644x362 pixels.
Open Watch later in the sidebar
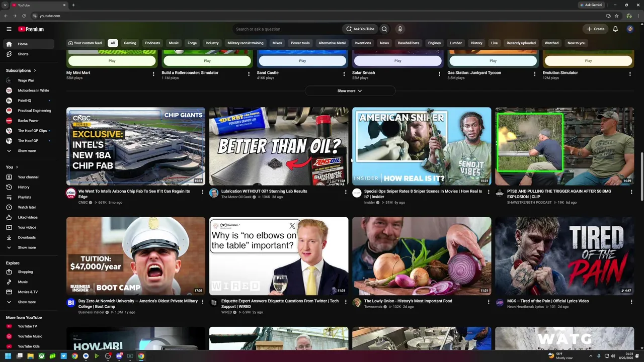pyautogui.click(x=28, y=207)
